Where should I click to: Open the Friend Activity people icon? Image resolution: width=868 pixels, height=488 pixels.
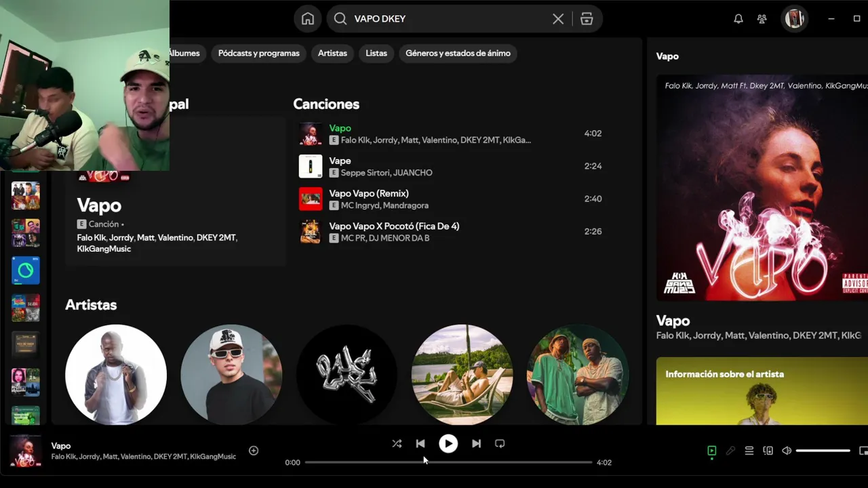point(762,19)
